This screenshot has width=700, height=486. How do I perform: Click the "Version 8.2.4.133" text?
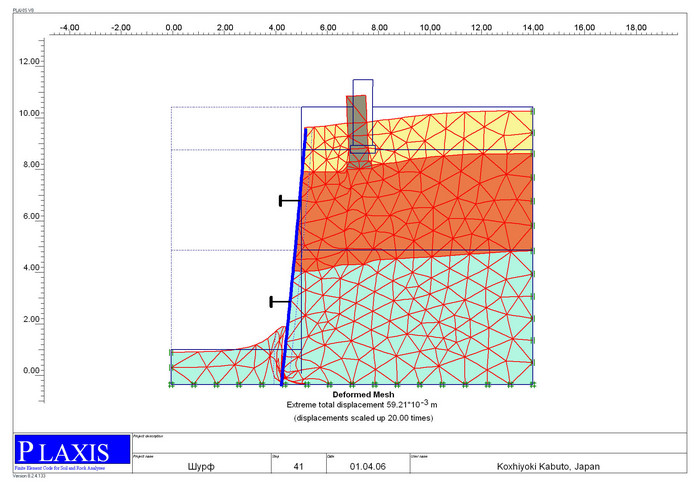tap(29, 476)
